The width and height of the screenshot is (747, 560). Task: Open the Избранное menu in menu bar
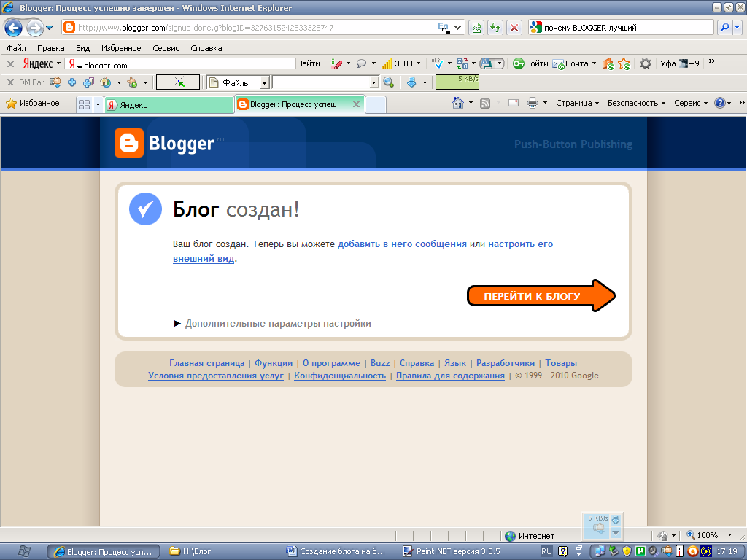[121, 48]
